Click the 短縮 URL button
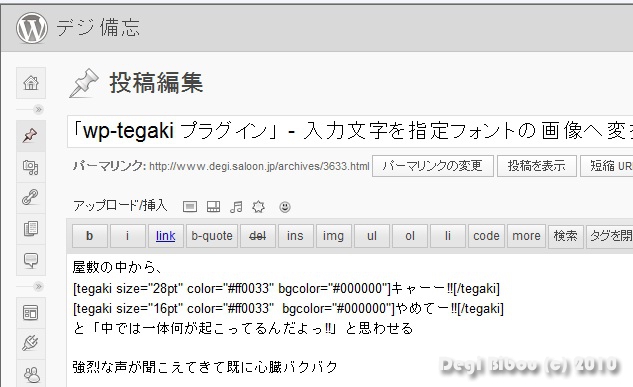 [x=607, y=166]
